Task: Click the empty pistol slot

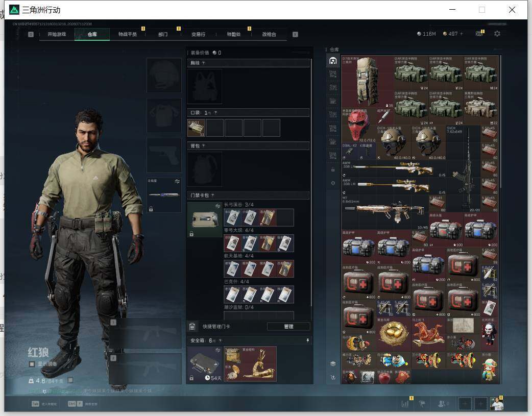Action: pyautogui.click(x=164, y=155)
